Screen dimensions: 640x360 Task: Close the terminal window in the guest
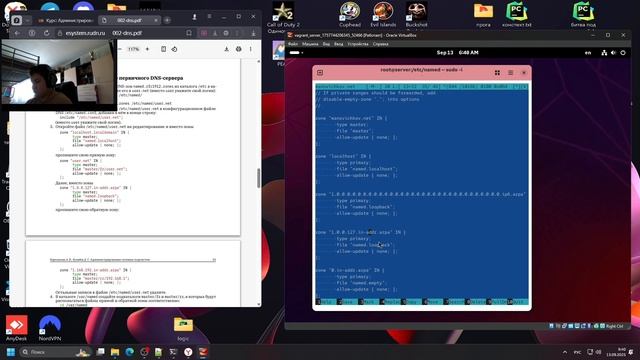coord(524,73)
